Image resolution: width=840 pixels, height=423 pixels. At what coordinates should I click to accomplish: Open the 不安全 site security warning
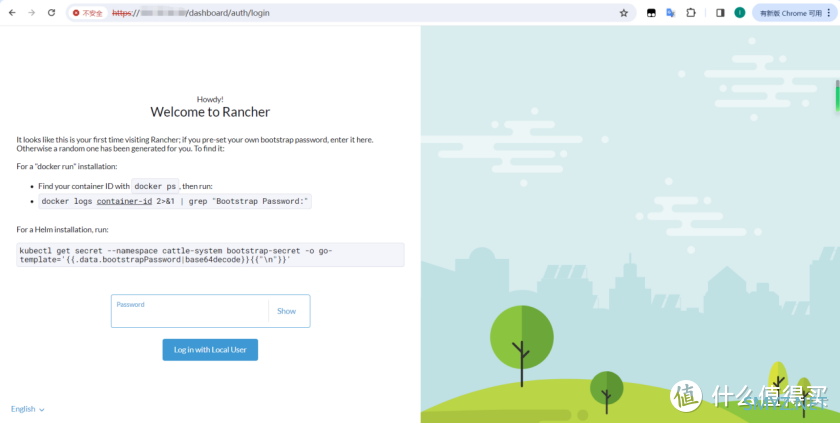(88, 13)
